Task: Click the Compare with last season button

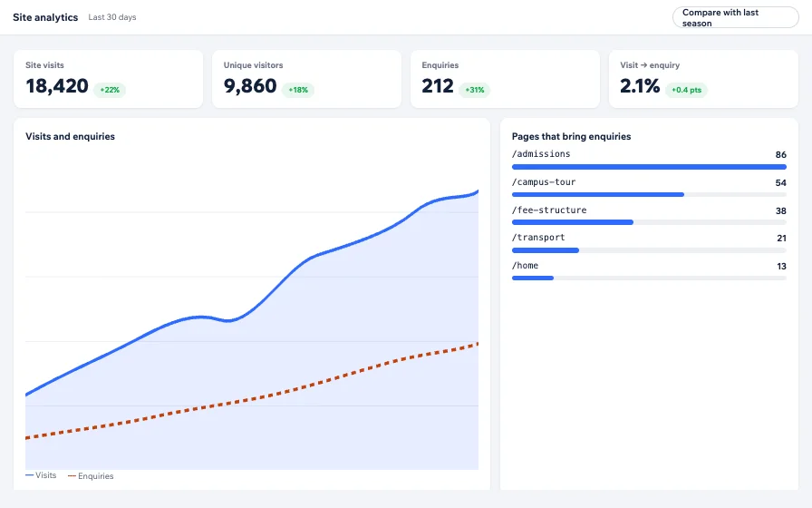Action: click(735, 17)
